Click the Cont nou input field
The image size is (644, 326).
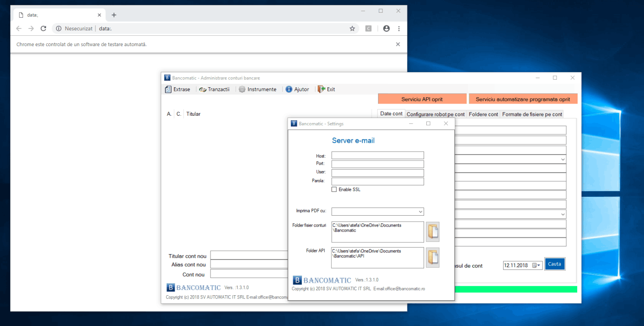249,274
